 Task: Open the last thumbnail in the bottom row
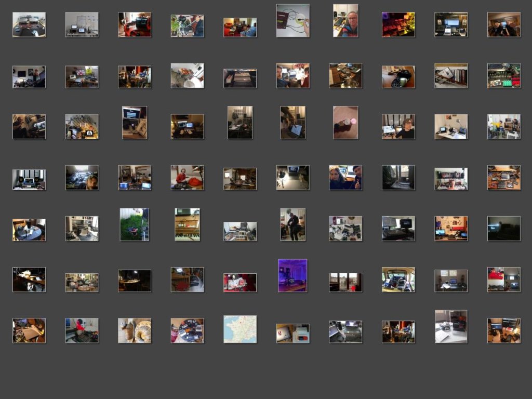504,330
